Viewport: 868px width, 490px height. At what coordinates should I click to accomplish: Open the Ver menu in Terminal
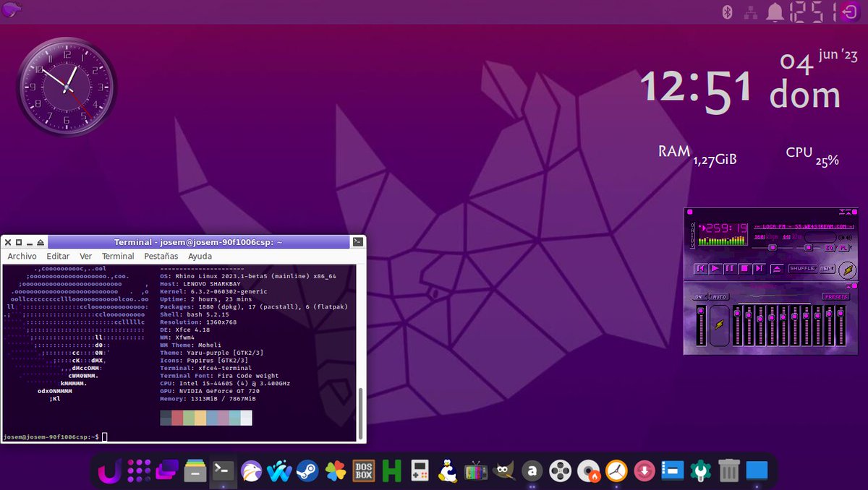click(85, 256)
